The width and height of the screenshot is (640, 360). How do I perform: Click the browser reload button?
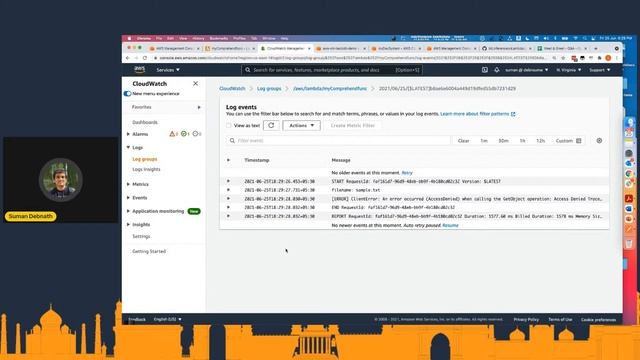tap(145, 58)
